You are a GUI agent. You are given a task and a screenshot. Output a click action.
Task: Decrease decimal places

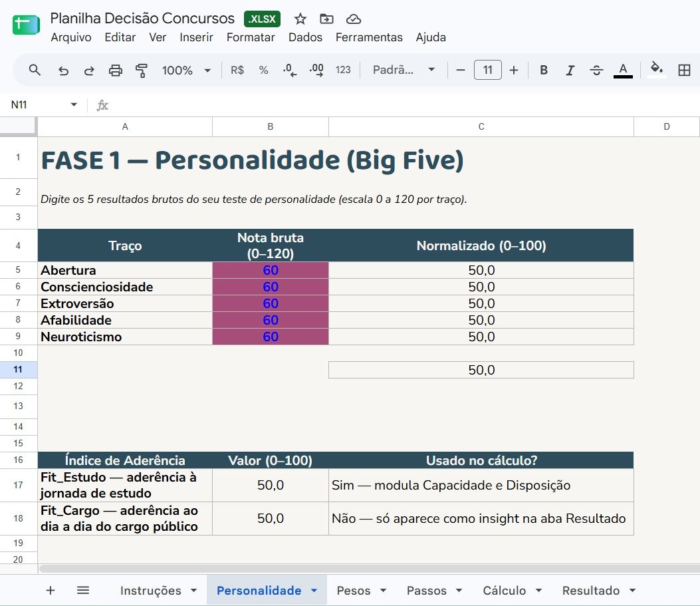(x=290, y=70)
